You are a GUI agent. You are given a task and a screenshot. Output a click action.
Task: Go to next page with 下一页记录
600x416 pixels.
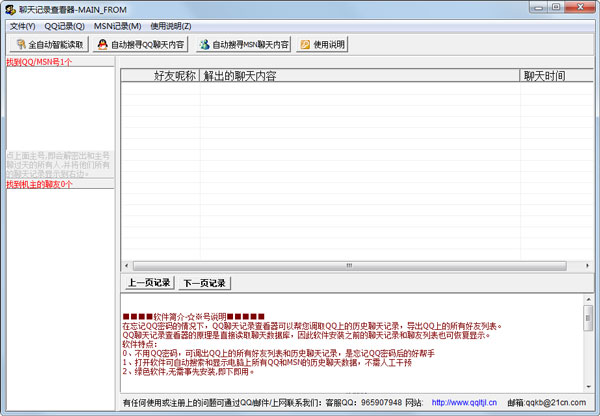[x=204, y=283]
